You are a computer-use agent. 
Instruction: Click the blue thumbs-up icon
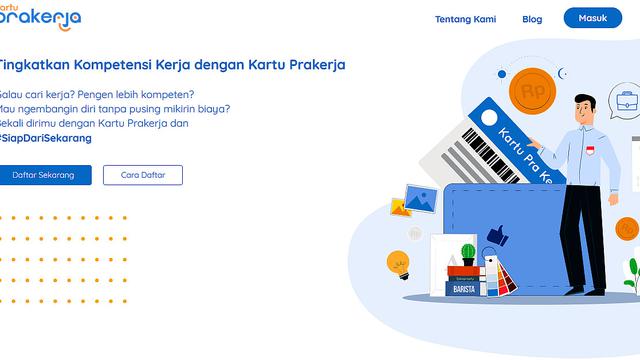(x=497, y=236)
